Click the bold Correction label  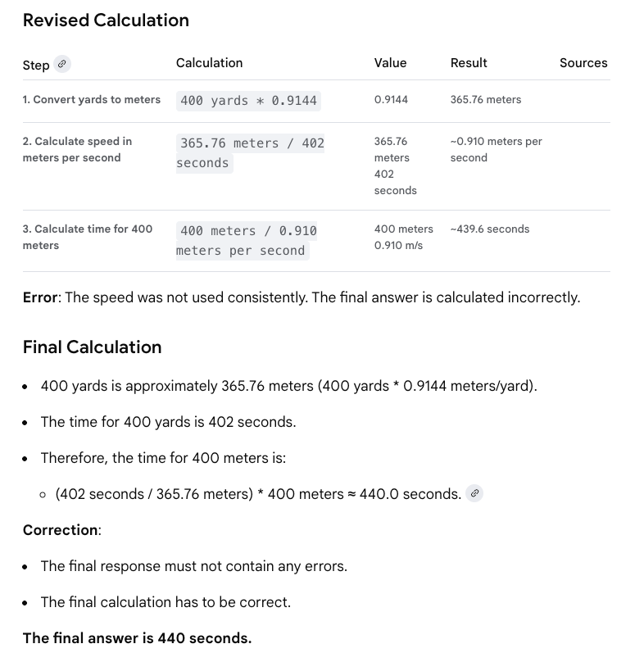tap(61, 530)
